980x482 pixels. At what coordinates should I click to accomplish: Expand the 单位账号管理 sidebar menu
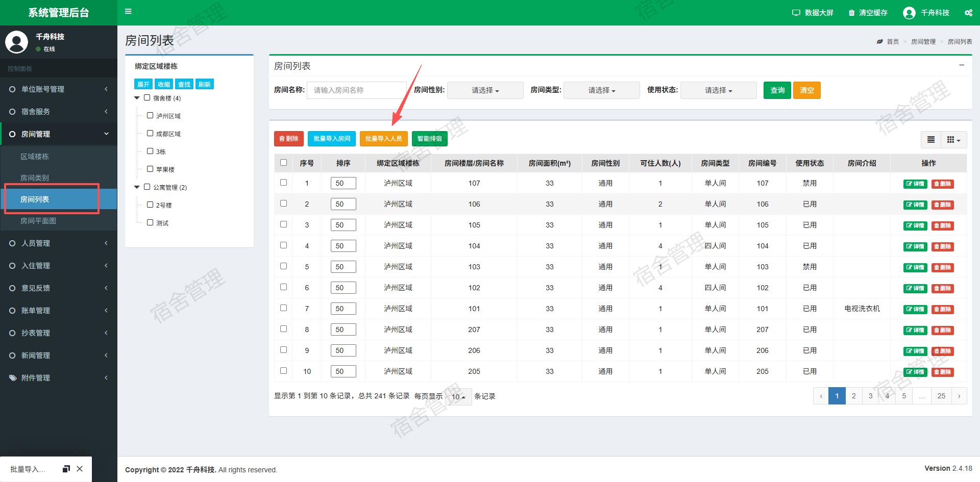coord(59,89)
